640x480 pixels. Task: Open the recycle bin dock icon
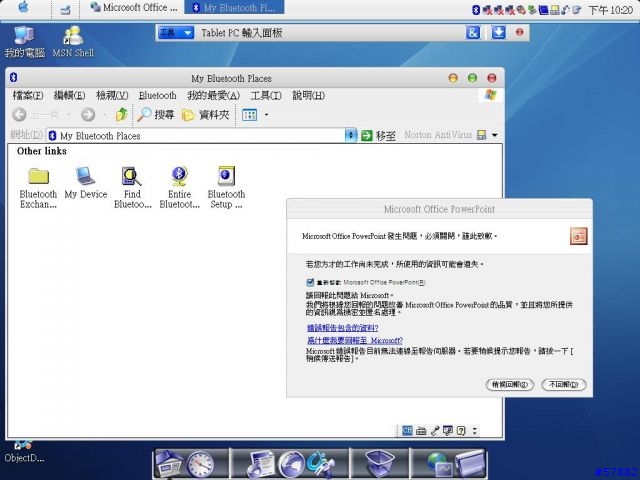point(380,464)
